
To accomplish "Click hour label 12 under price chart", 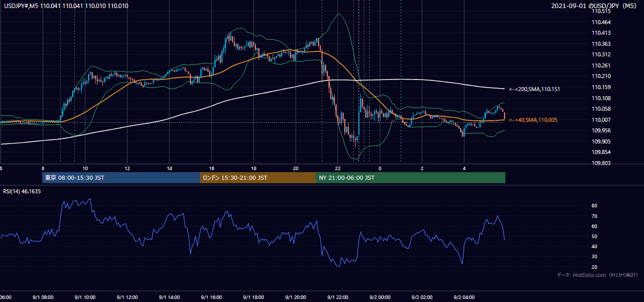I will [127, 168].
